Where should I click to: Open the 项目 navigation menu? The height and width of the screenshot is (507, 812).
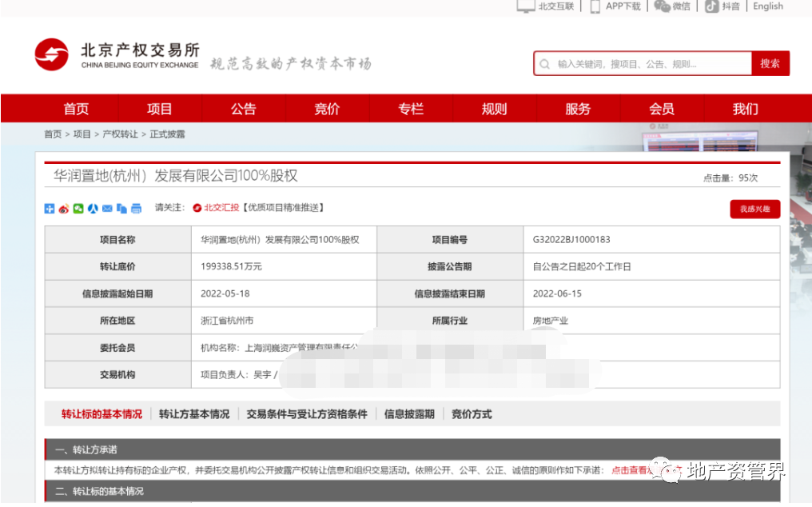pyautogui.click(x=160, y=108)
